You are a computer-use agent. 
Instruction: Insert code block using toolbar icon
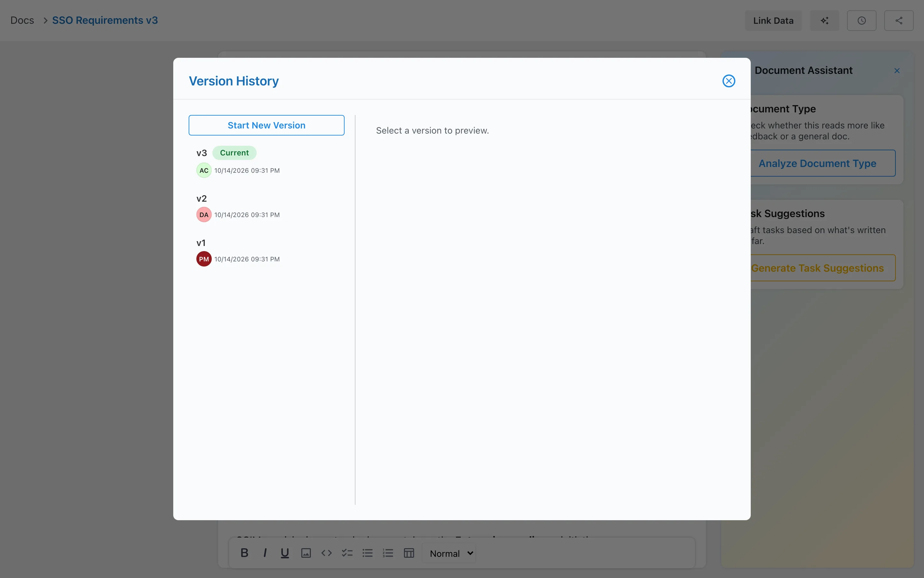327,553
